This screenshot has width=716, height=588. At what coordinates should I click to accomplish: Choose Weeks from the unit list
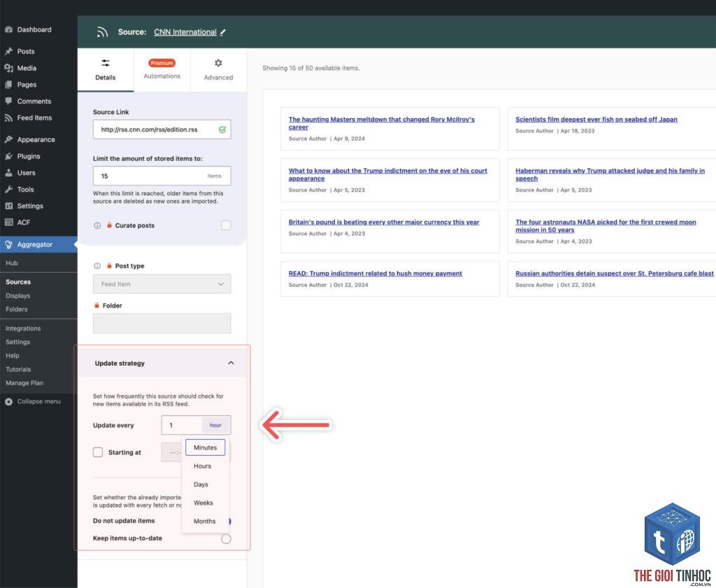[205, 503]
